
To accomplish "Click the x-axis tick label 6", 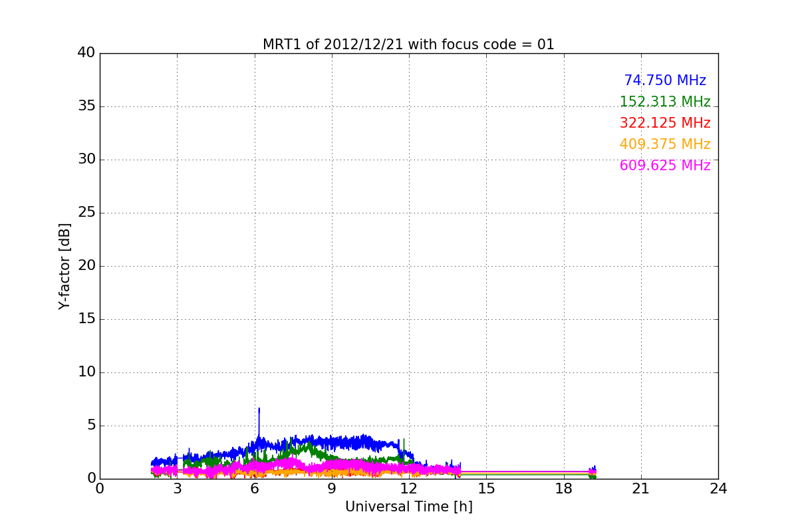I will (254, 489).
